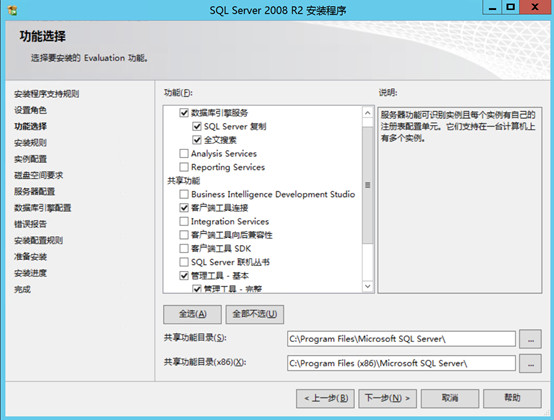Click the 全选(A) select all button
The width and height of the screenshot is (554, 420).
(192, 314)
